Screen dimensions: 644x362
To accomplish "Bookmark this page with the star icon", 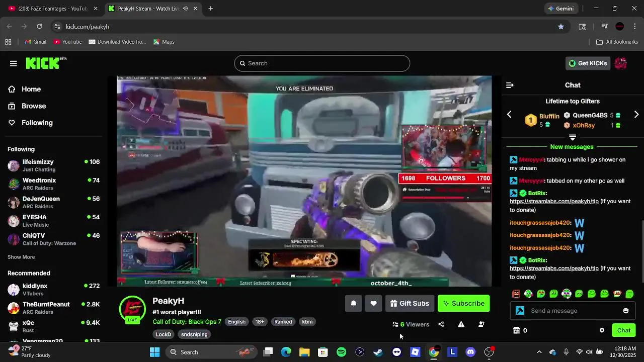I will tap(561, 27).
